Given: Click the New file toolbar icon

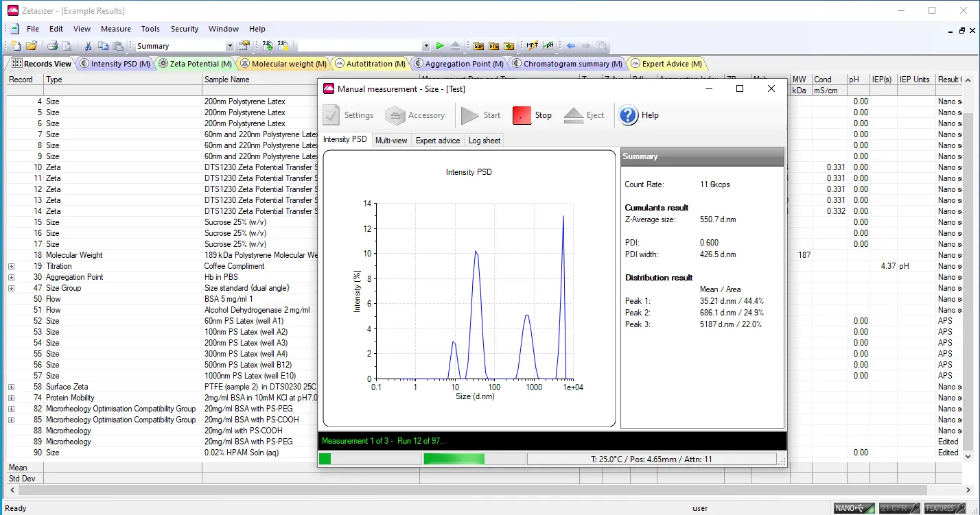Looking at the screenshot, I should pos(17,46).
